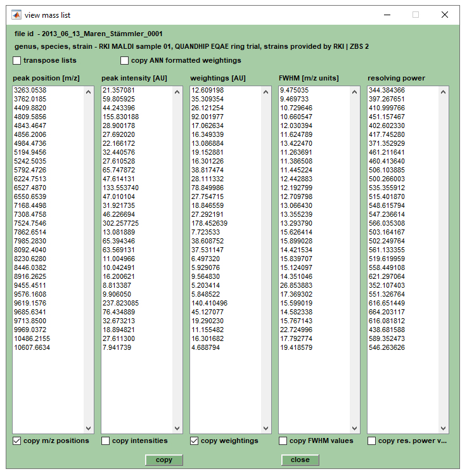The width and height of the screenshot is (467, 476).
Task: Check copy ANN formatted weightings
Action: (125, 61)
